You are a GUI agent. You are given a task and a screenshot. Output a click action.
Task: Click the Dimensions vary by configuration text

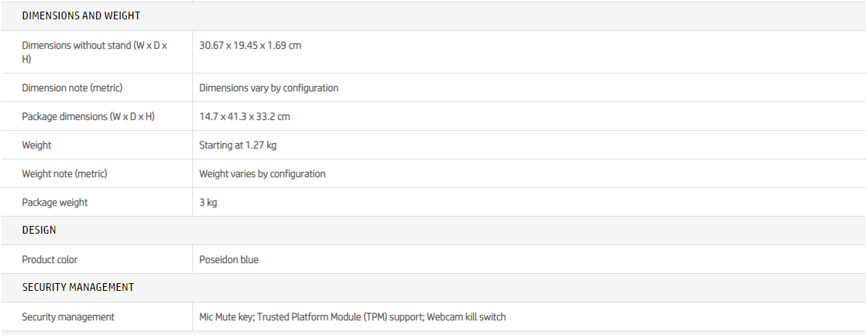269,88
